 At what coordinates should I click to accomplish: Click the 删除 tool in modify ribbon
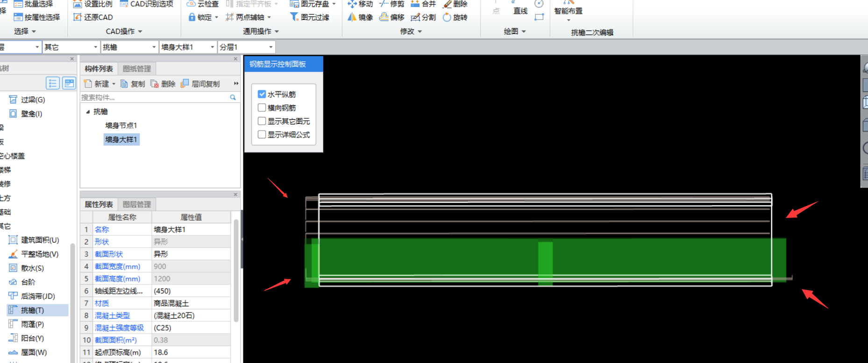point(455,4)
